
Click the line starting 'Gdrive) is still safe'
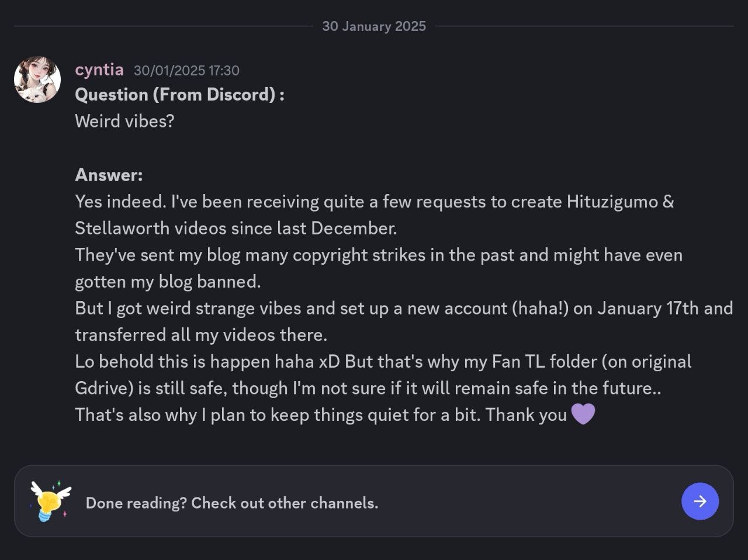point(368,388)
